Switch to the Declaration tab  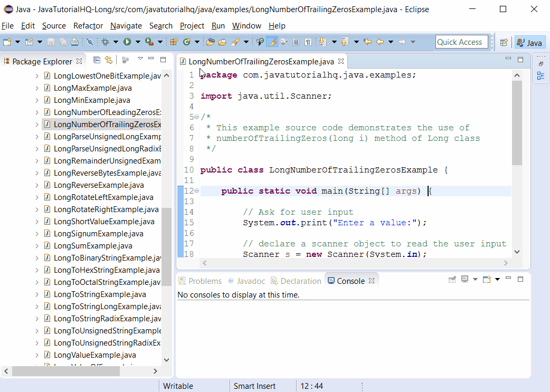(x=297, y=281)
